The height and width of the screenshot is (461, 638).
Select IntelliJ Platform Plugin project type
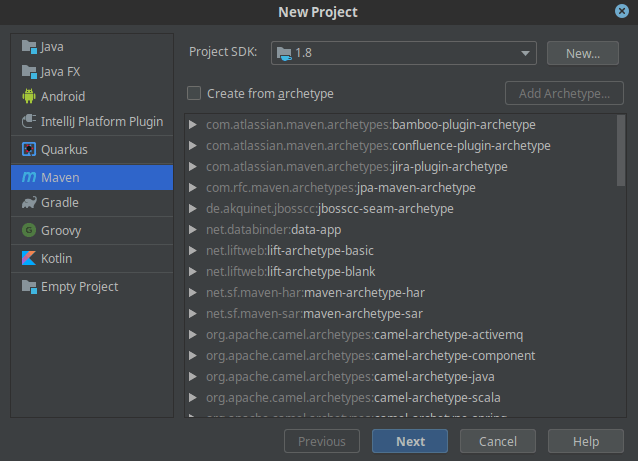[92, 121]
